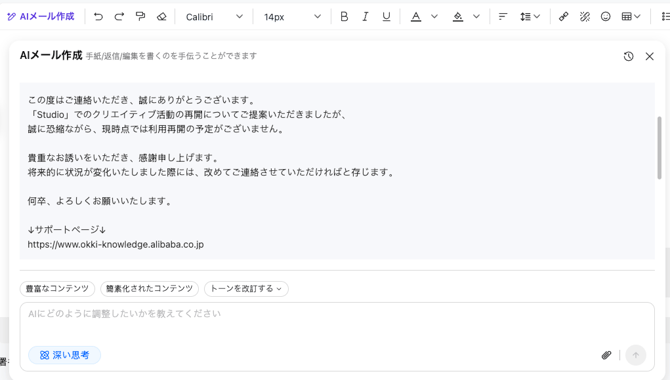Insert a hyperlink with the link icon
This screenshot has height=380, width=670.
[x=564, y=17]
